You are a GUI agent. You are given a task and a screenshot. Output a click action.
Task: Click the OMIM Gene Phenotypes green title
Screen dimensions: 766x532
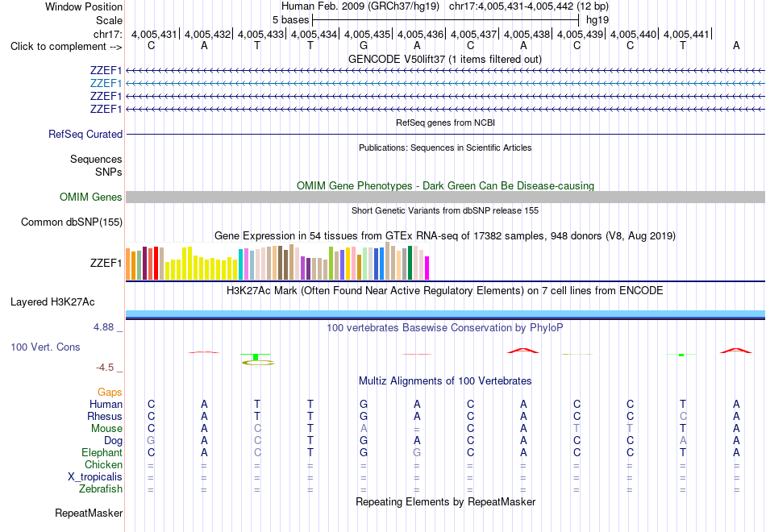pos(445,185)
